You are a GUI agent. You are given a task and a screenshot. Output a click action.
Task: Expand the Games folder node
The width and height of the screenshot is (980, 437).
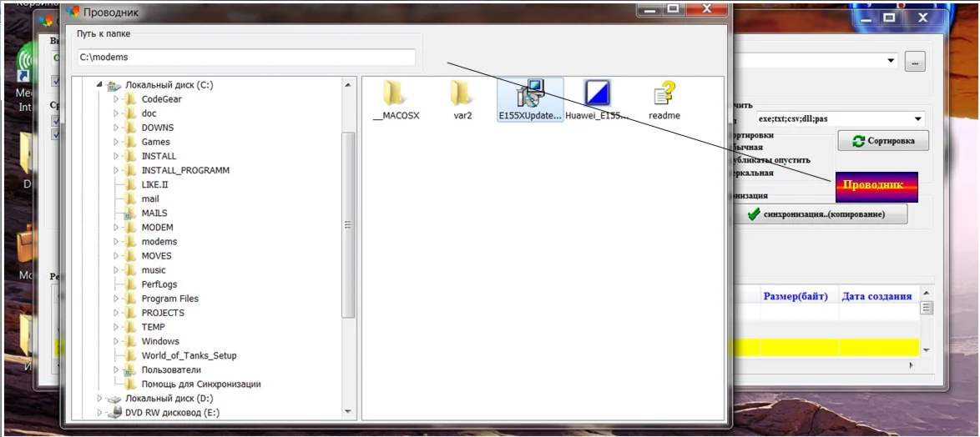tap(116, 142)
